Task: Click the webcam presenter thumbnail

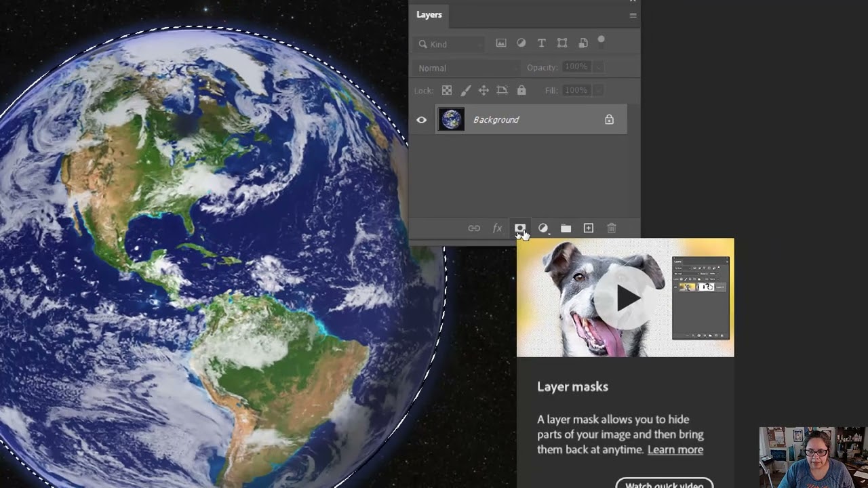Action: (x=813, y=457)
